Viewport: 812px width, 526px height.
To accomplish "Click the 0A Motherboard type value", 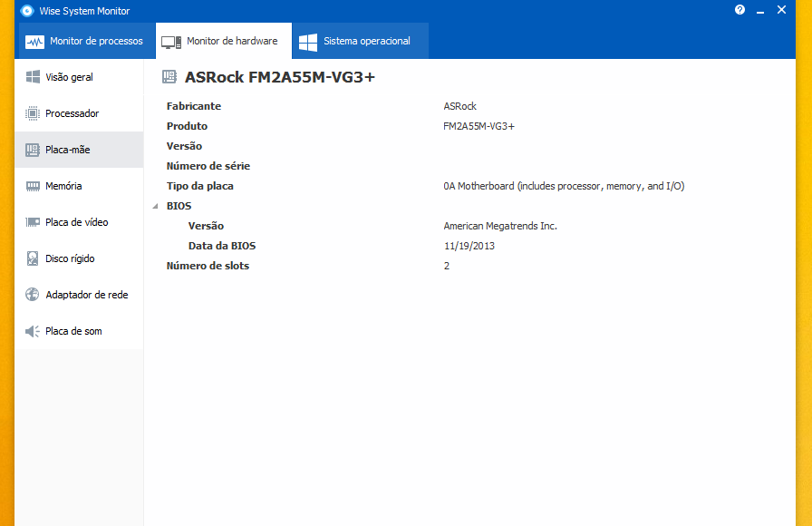I will pyautogui.click(x=564, y=186).
